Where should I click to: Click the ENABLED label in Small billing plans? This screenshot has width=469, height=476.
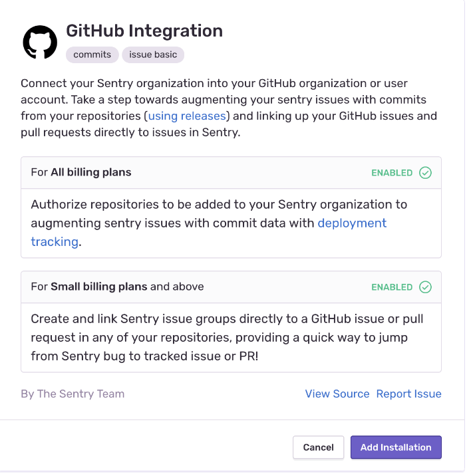392,287
